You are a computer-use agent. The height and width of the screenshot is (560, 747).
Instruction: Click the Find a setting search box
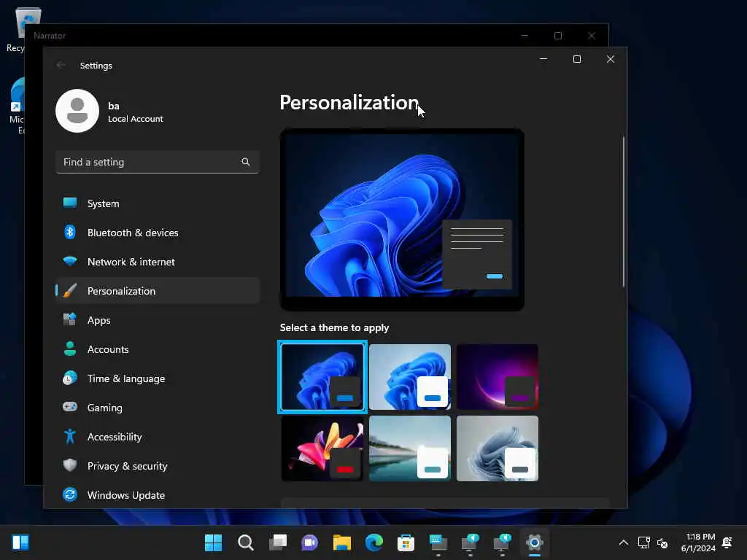(158, 162)
